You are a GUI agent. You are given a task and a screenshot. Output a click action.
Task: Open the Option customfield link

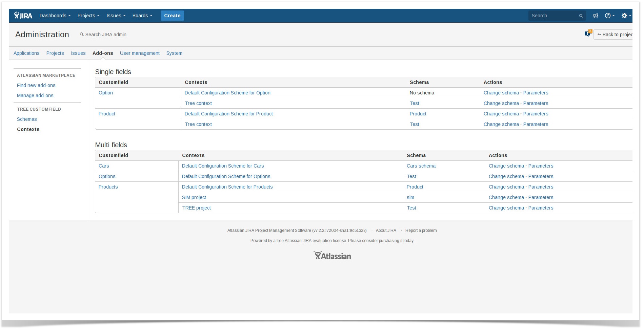click(x=106, y=93)
